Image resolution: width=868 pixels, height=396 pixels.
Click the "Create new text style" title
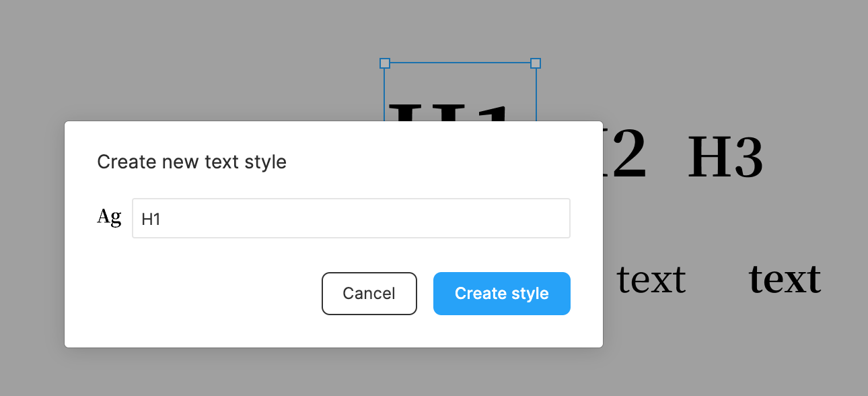click(x=192, y=162)
